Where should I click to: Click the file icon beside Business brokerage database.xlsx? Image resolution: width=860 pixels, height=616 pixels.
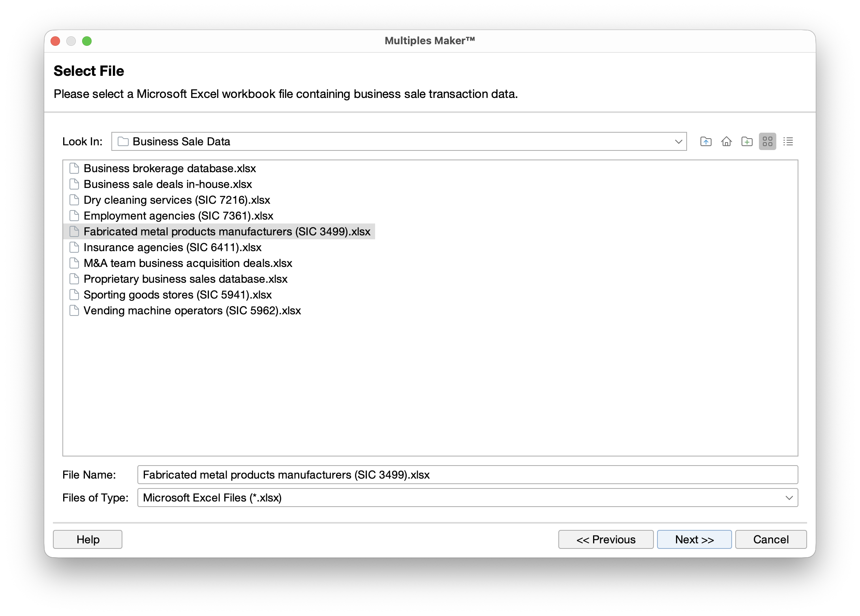pos(74,168)
